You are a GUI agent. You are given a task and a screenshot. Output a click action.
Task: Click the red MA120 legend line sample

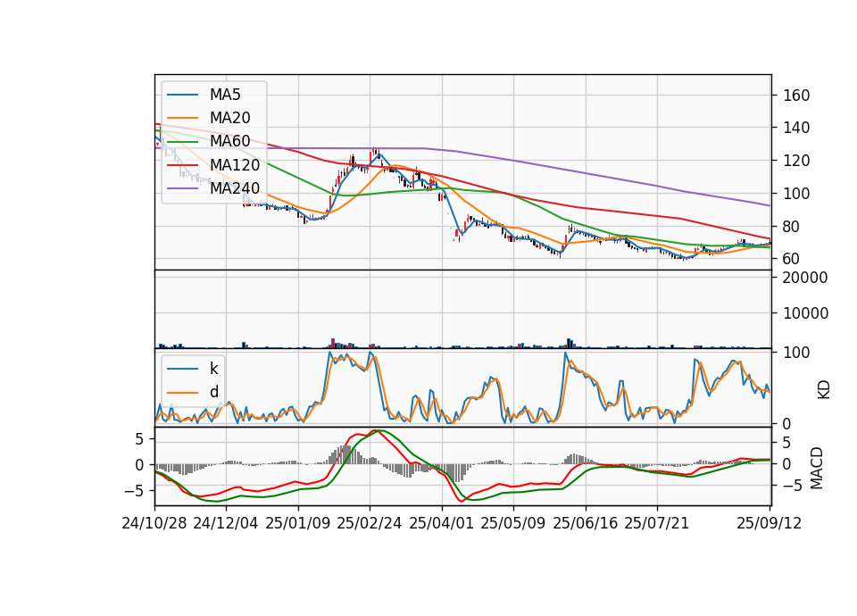tap(182, 164)
